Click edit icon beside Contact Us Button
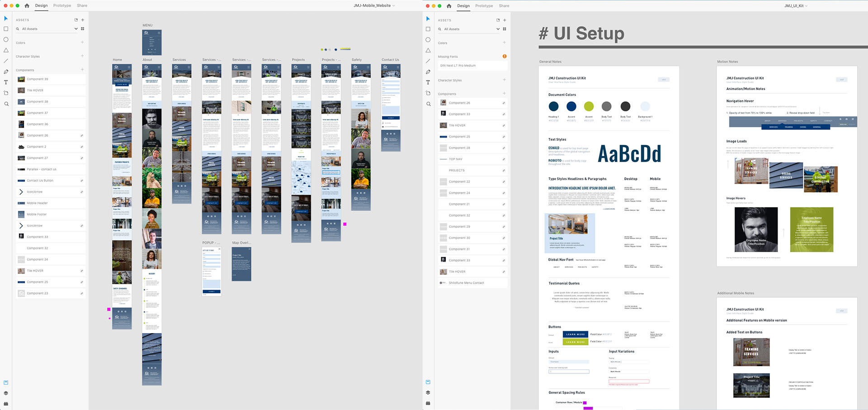The width and height of the screenshot is (868, 410). (82, 181)
